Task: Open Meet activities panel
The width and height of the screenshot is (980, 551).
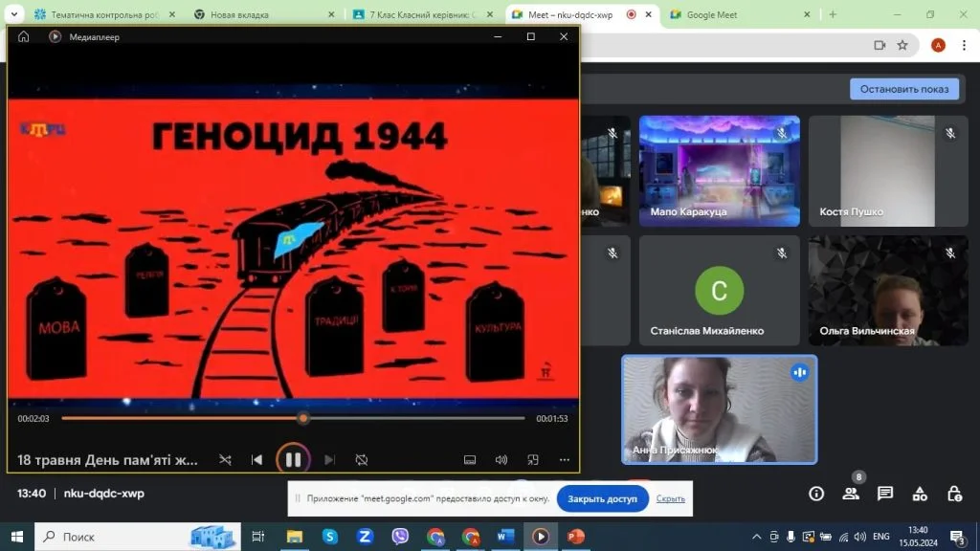Action: [920, 494]
